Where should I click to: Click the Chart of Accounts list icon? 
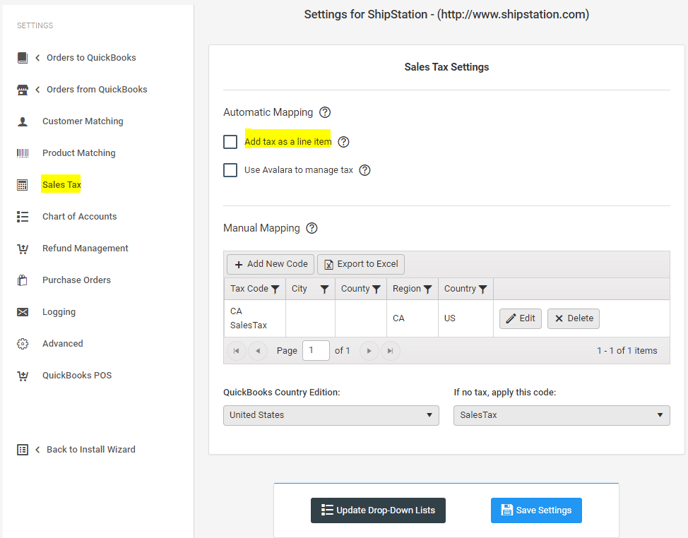click(x=22, y=217)
